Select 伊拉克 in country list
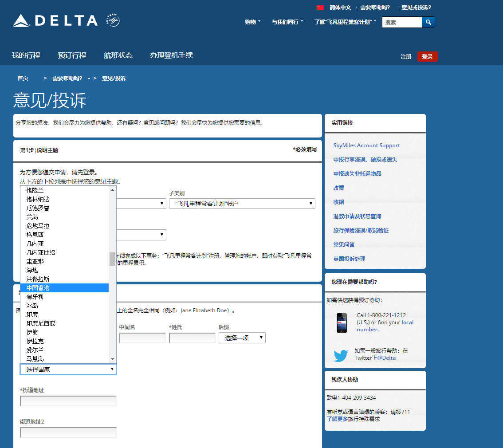Viewport: 503px width, 448px height. pyautogui.click(x=64, y=341)
